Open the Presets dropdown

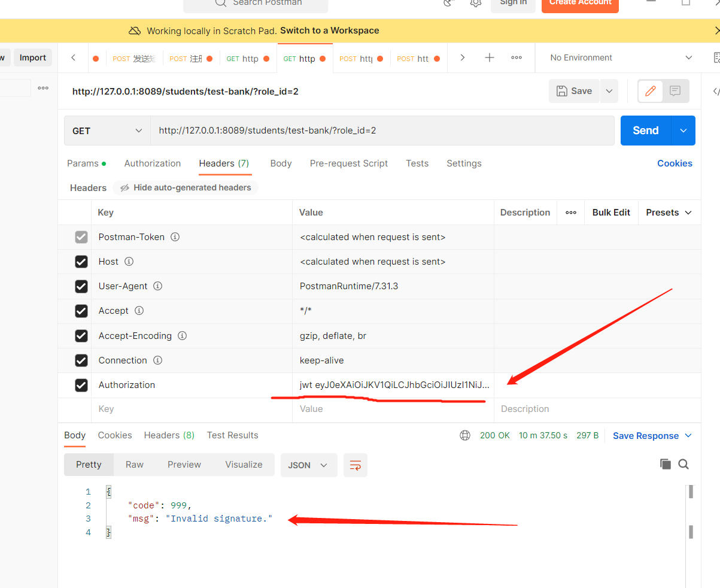pos(669,213)
